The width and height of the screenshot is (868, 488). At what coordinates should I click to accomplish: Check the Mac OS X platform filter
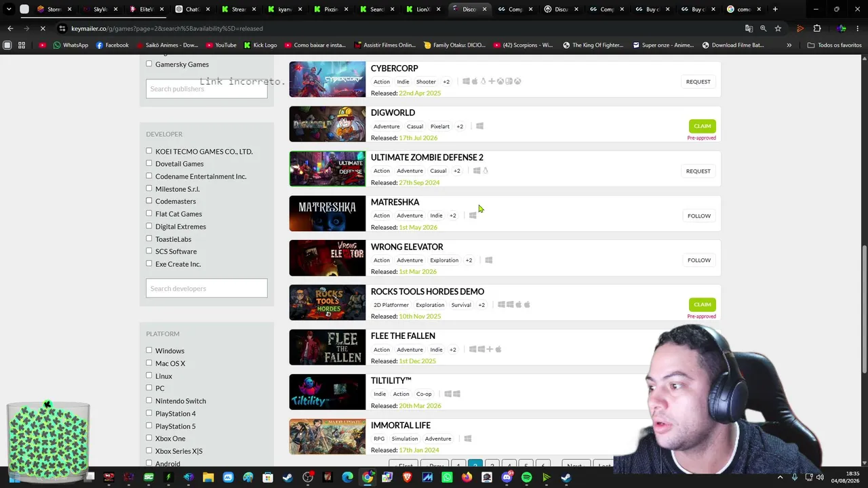coord(149,363)
